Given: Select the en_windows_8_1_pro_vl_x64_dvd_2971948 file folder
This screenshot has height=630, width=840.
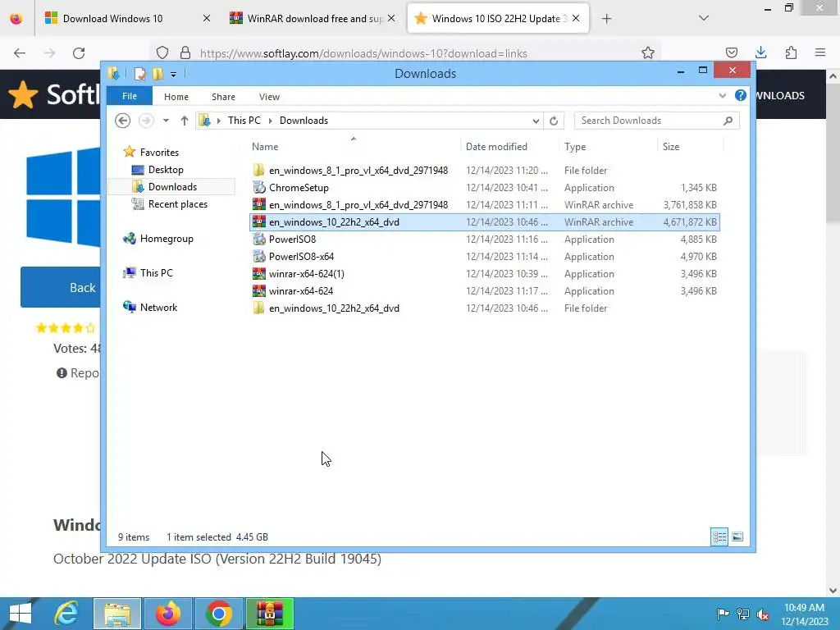Looking at the screenshot, I should pyautogui.click(x=485, y=171).
